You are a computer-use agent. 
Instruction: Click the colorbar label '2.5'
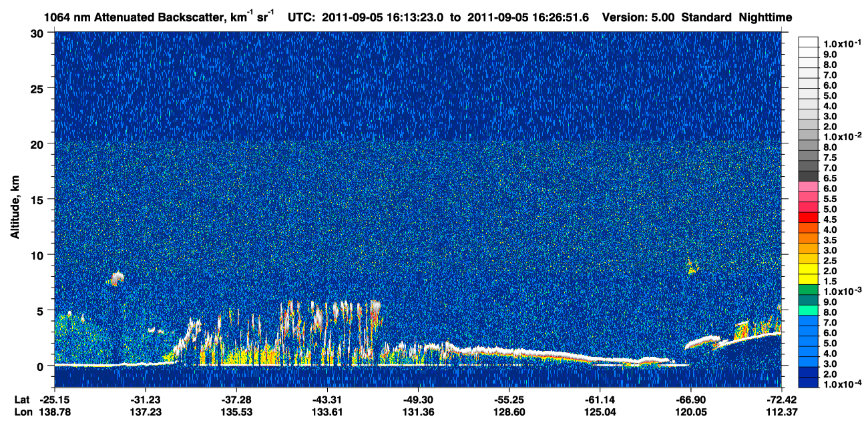tap(830, 261)
